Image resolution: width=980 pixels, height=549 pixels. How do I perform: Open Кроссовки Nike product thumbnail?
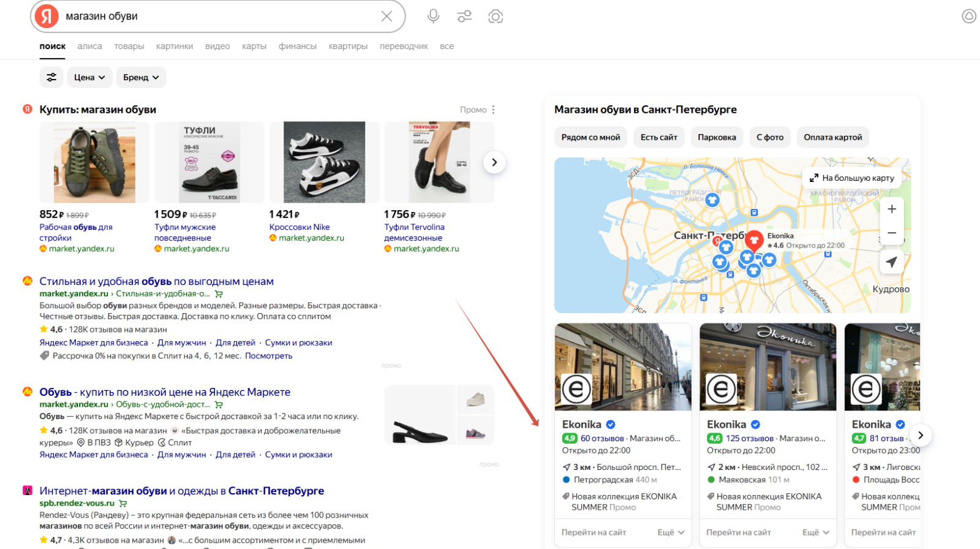pyautogui.click(x=324, y=162)
